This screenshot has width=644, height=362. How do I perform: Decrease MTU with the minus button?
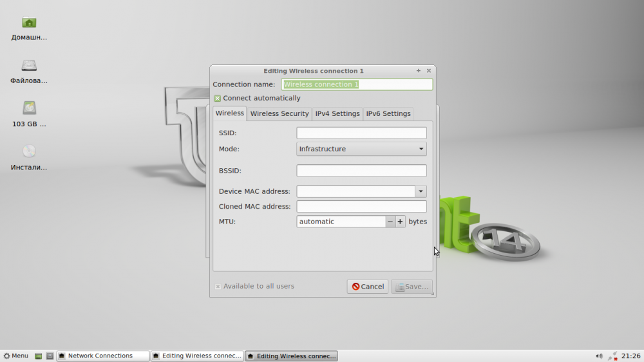(390, 222)
